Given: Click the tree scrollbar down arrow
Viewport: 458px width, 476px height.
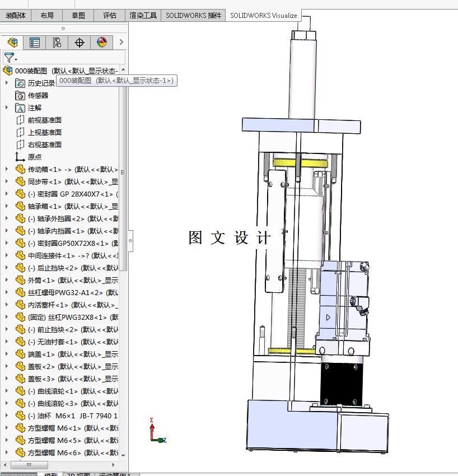Looking at the screenshot, I should 123,455.
